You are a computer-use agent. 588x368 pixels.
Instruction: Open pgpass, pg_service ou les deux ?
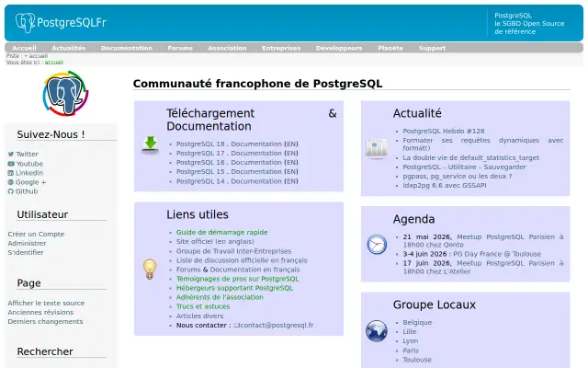pos(458,176)
